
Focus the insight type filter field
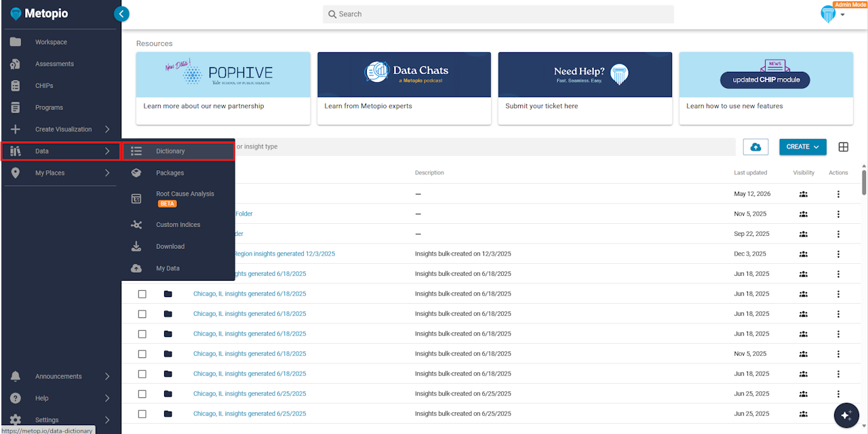click(485, 146)
